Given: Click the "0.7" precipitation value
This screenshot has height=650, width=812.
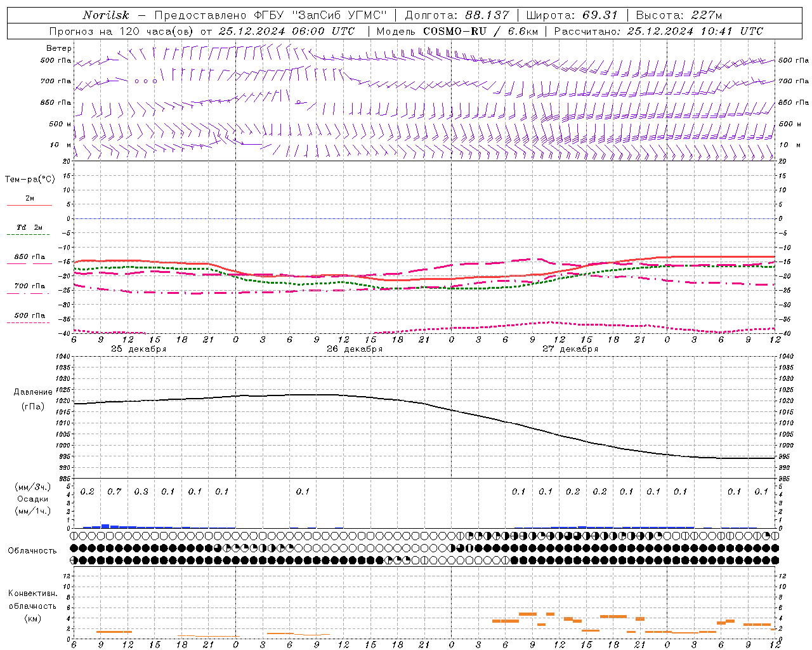Looking at the screenshot, I should [x=114, y=491].
